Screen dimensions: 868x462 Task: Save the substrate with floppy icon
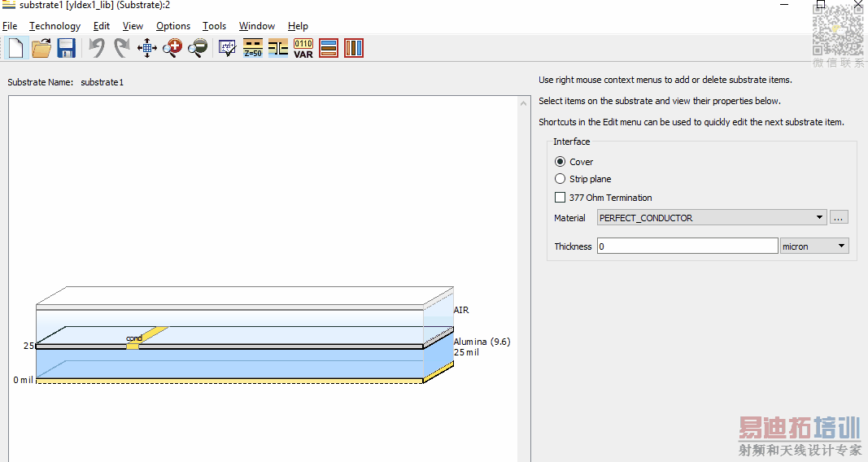tap(67, 48)
